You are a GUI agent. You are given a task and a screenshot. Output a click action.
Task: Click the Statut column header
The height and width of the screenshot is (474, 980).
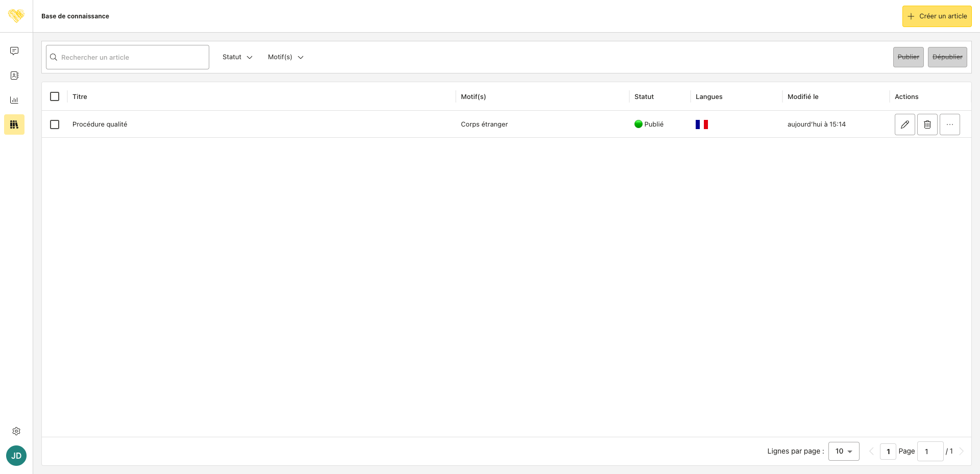click(644, 96)
